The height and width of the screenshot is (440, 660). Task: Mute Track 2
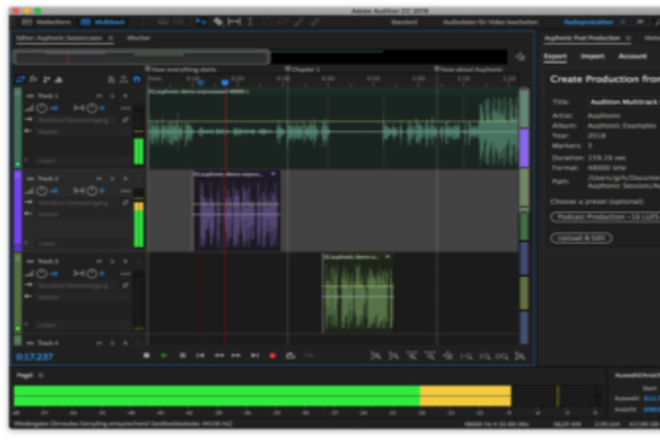click(99, 179)
